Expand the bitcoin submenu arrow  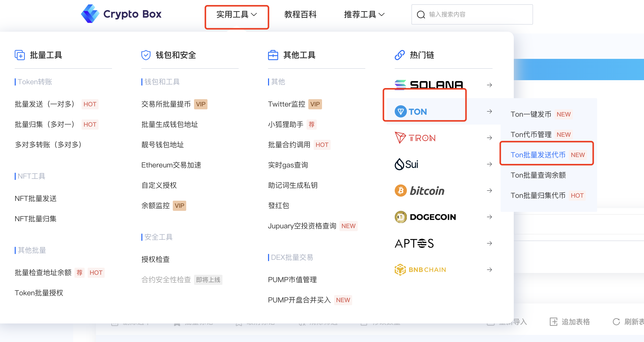[489, 191]
